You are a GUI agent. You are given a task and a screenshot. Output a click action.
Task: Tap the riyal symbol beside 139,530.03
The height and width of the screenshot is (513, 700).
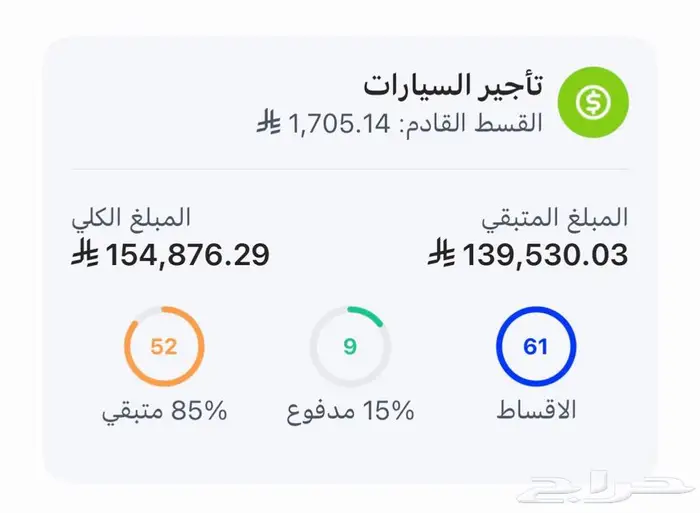442,255
